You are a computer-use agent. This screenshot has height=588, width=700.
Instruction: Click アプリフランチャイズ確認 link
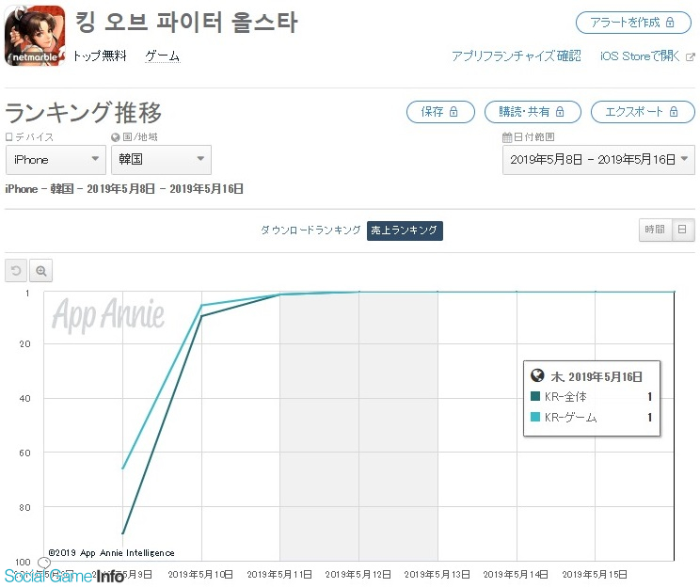click(516, 56)
